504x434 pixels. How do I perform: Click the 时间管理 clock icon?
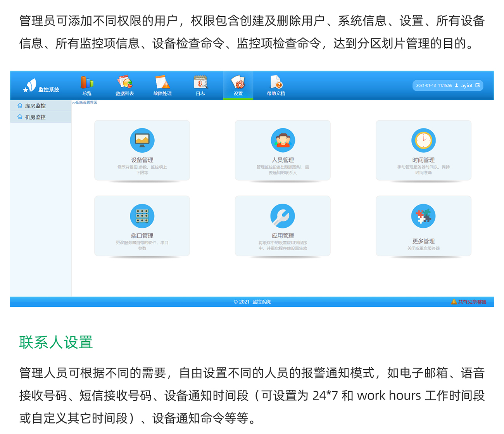pyautogui.click(x=423, y=140)
